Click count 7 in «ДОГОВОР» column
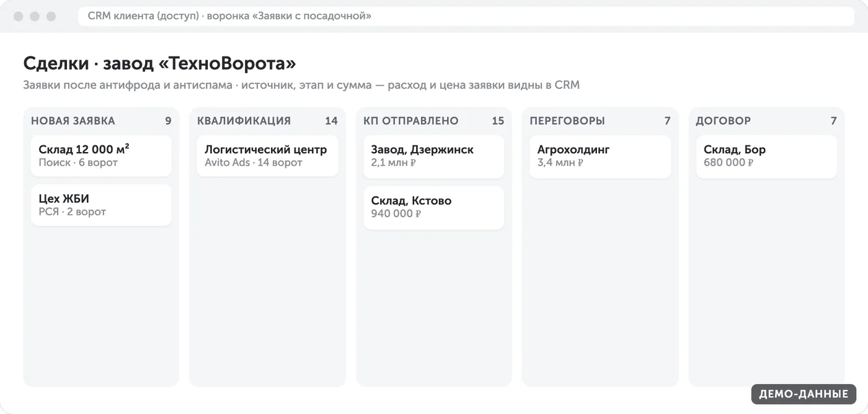This screenshot has height=414, width=868. [x=834, y=121]
